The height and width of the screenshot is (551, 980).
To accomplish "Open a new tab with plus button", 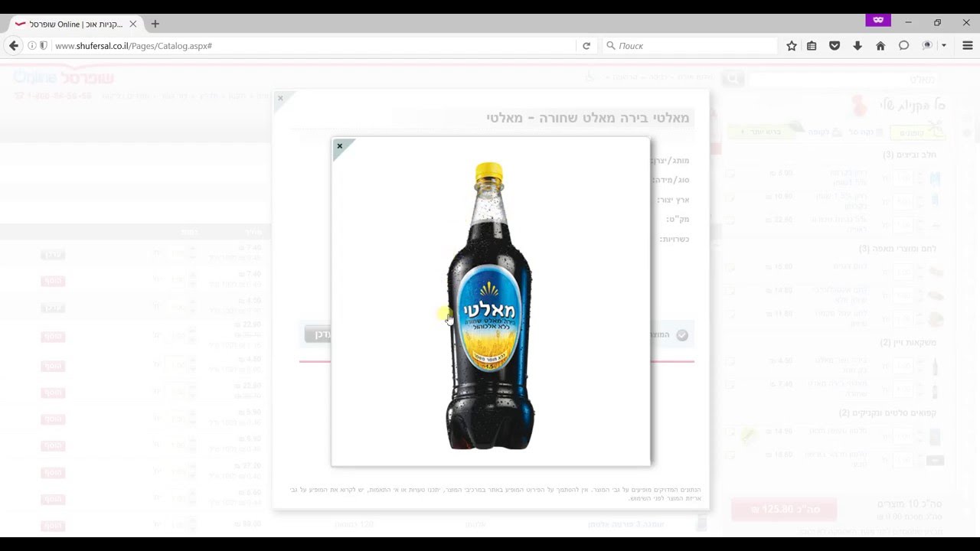I will pos(155,24).
